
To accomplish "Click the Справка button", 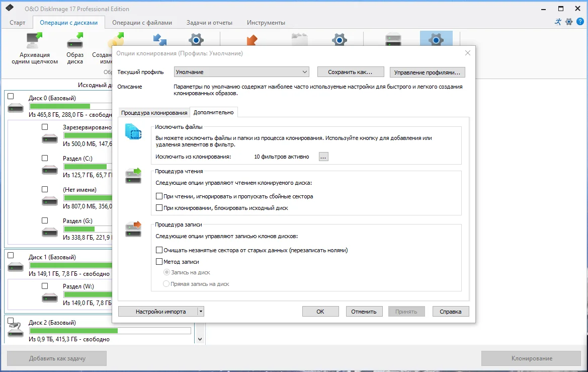I will pos(450,311).
